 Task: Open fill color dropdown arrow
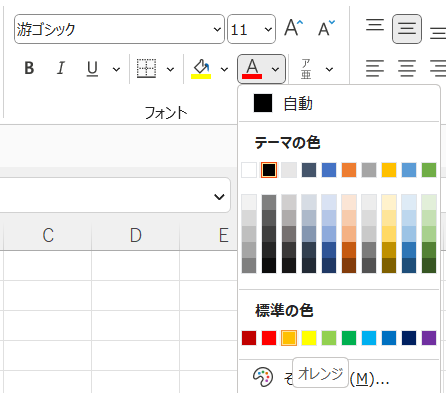pyautogui.click(x=224, y=69)
